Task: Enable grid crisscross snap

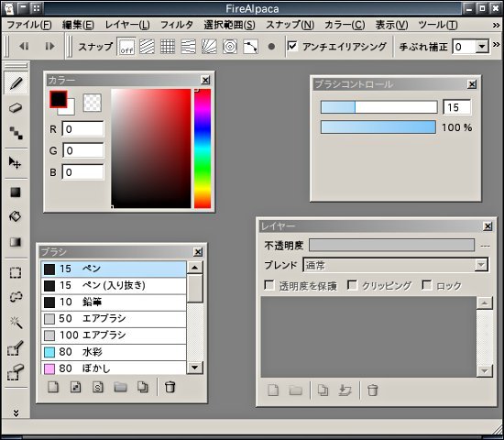Action: point(168,47)
